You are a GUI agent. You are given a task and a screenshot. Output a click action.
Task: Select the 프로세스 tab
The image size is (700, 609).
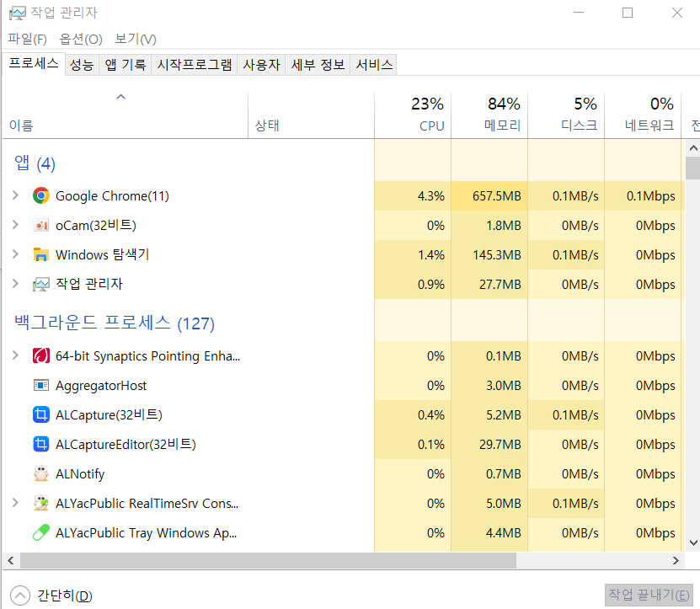click(34, 64)
